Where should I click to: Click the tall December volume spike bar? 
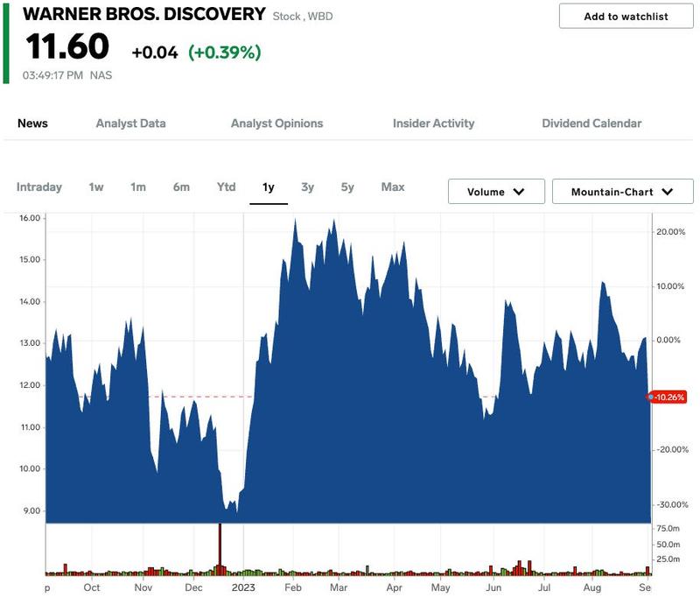(220, 549)
